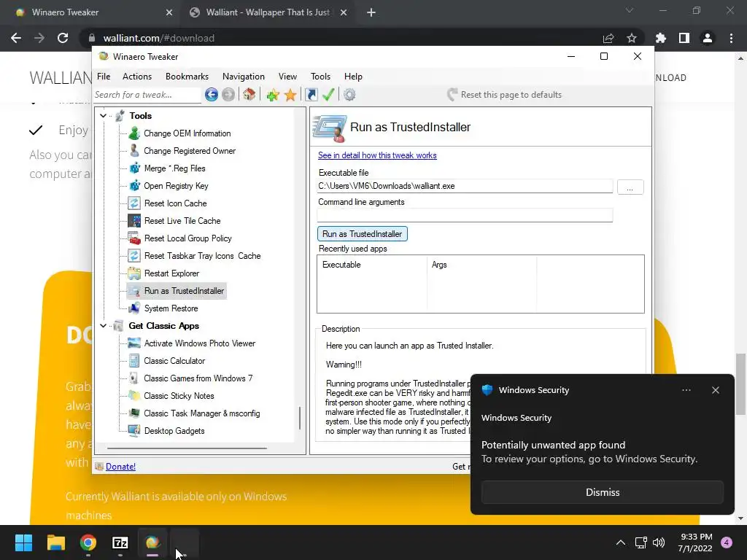Click the Run as TrustedInstaller button
Image resolution: width=747 pixels, height=560 pixels.
tap(362, 234)
